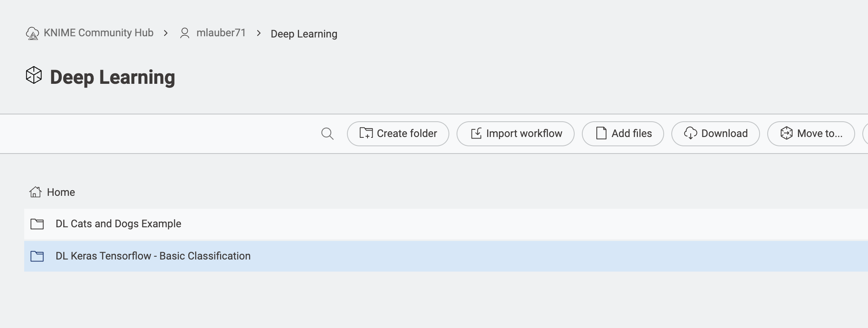This screenshot has height=328, width=868.
Task: Click the KNIME Community Hub logo icon
Action: (32, 33)
